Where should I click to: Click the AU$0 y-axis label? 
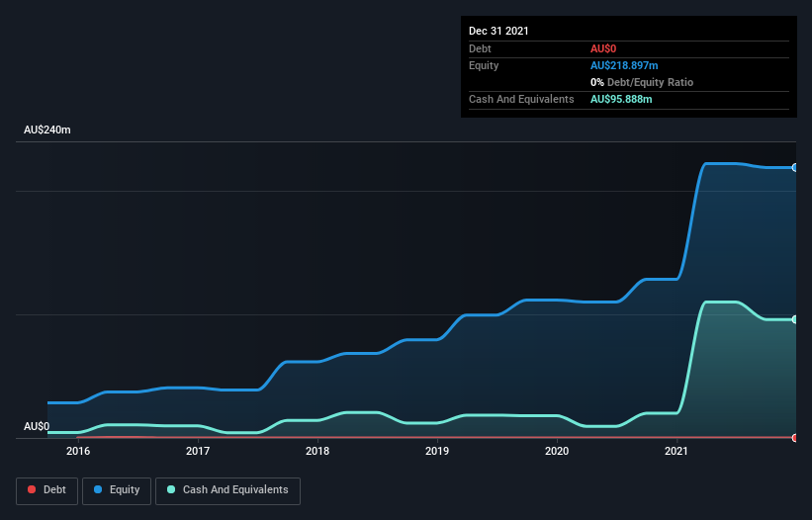[37, 426]
